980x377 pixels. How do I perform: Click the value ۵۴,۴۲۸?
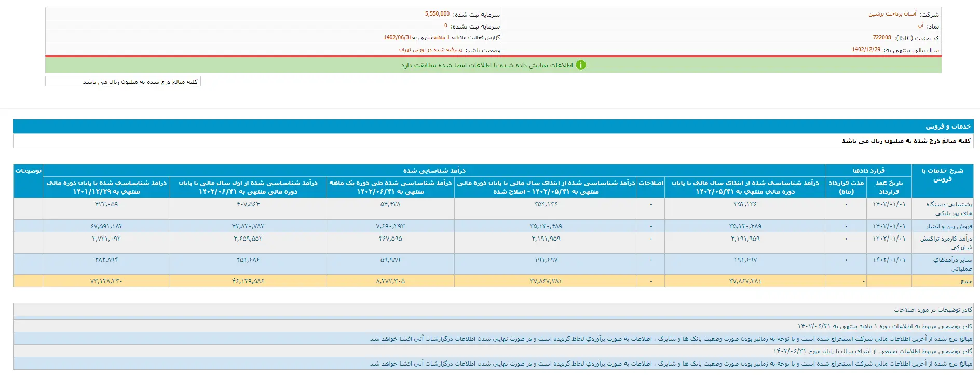tap(390, 204)
